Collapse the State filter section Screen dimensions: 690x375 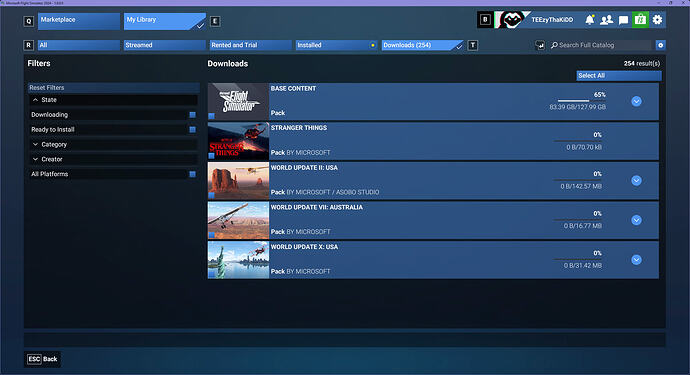pos(114,100)
